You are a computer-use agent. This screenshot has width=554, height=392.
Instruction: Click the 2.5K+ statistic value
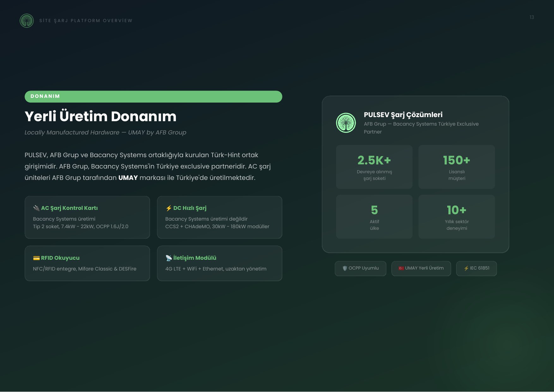[374, 160]
